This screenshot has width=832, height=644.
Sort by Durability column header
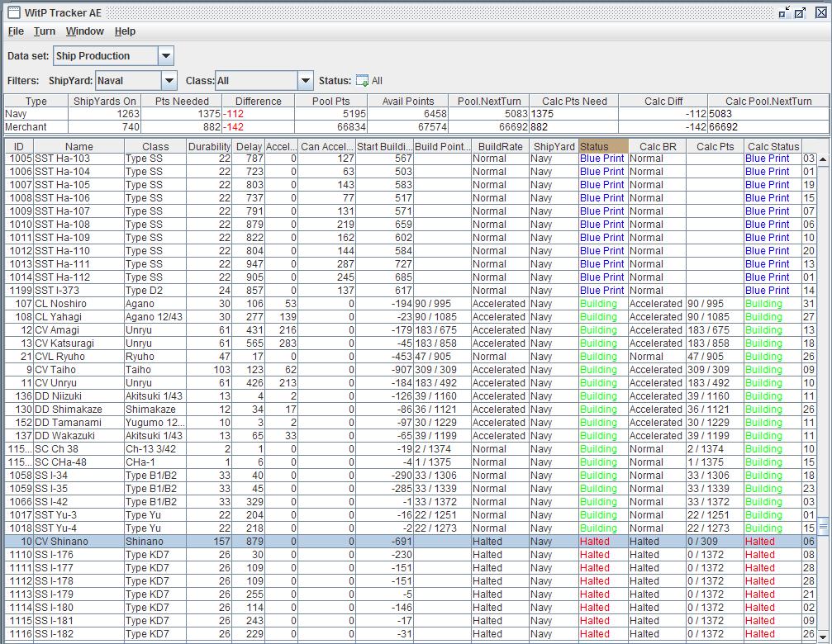point(209,146)
